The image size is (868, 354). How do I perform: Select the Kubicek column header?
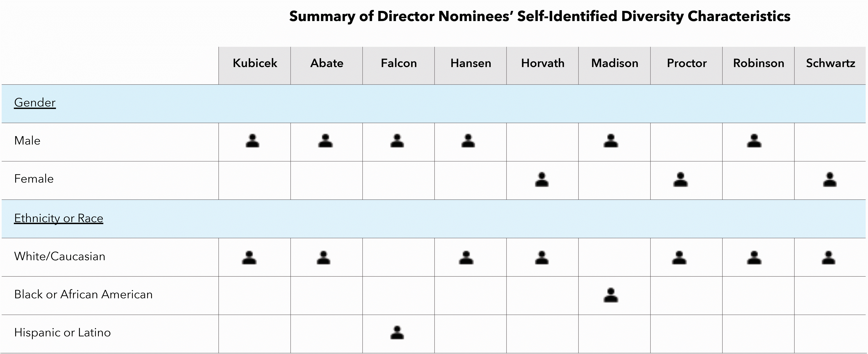(255, 63)
